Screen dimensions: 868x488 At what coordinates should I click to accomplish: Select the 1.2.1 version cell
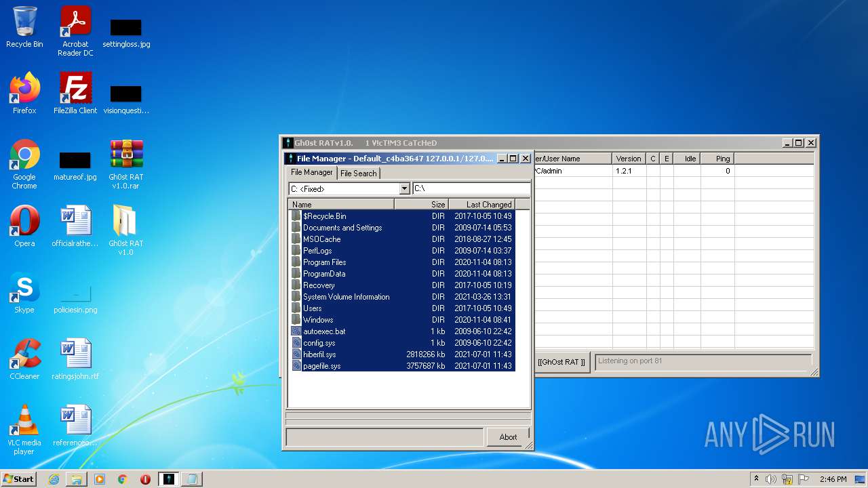click(x=623, y=171)
